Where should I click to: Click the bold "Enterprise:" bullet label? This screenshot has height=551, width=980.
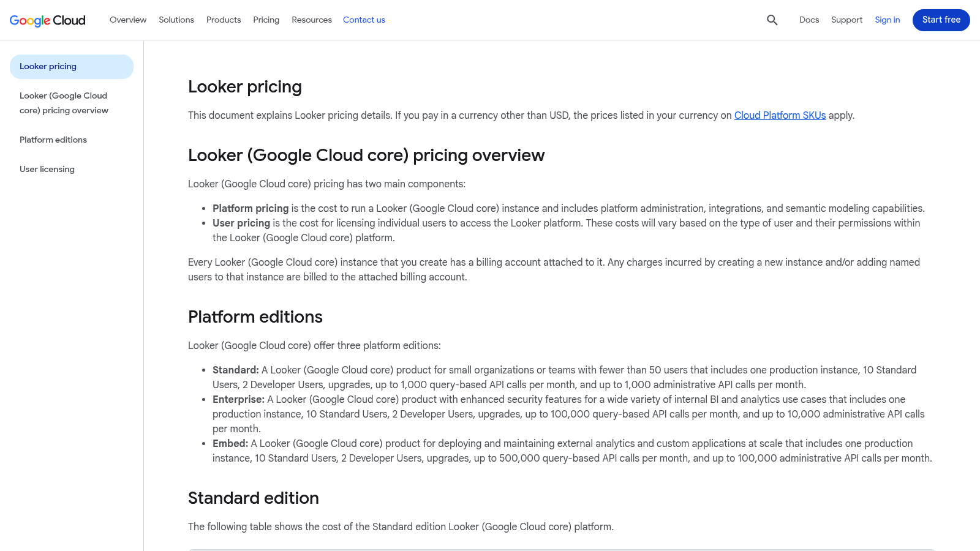(238, 399)
